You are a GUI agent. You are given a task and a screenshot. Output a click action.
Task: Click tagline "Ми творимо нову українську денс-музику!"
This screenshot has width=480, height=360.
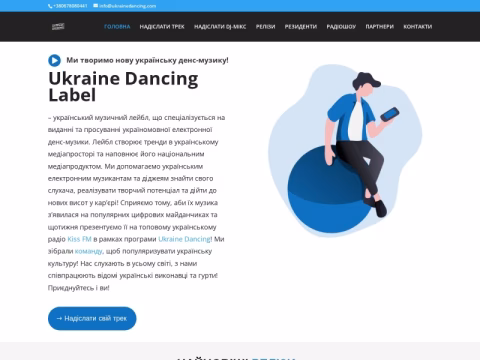(147, 60)
